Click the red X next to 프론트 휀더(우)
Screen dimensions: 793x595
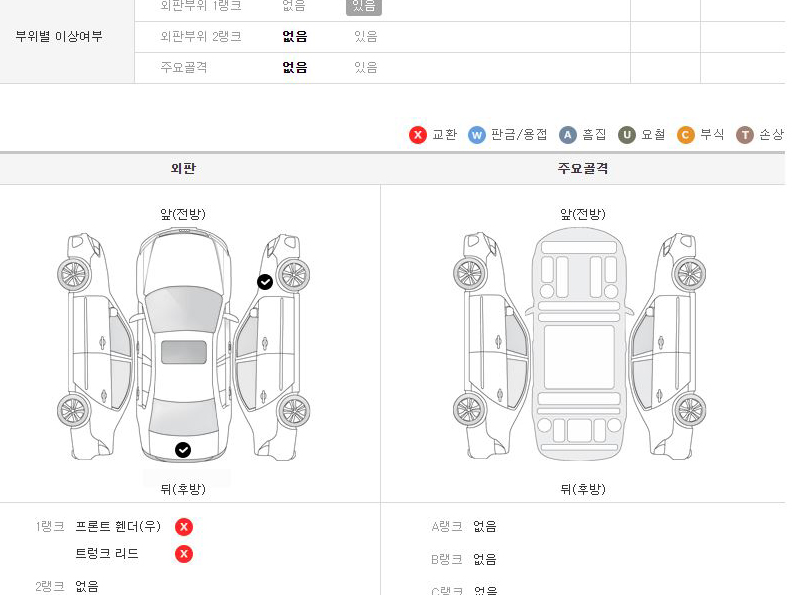[184, 527]
